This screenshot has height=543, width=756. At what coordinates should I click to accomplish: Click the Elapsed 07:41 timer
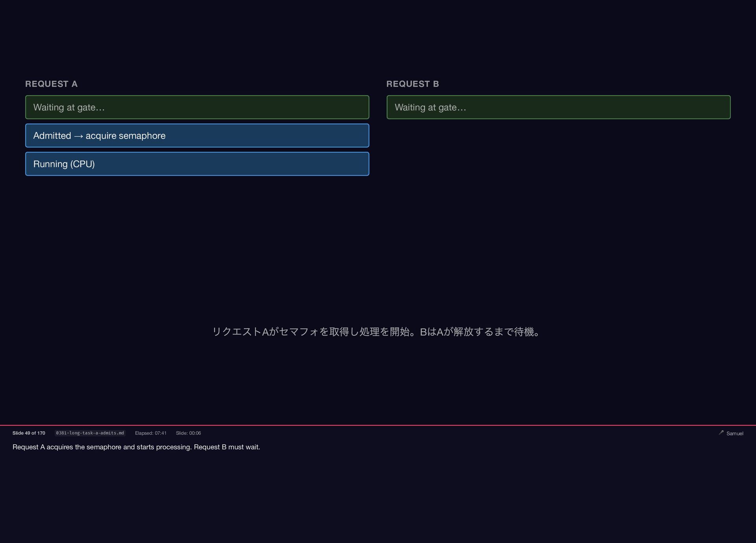pos(150,433)
